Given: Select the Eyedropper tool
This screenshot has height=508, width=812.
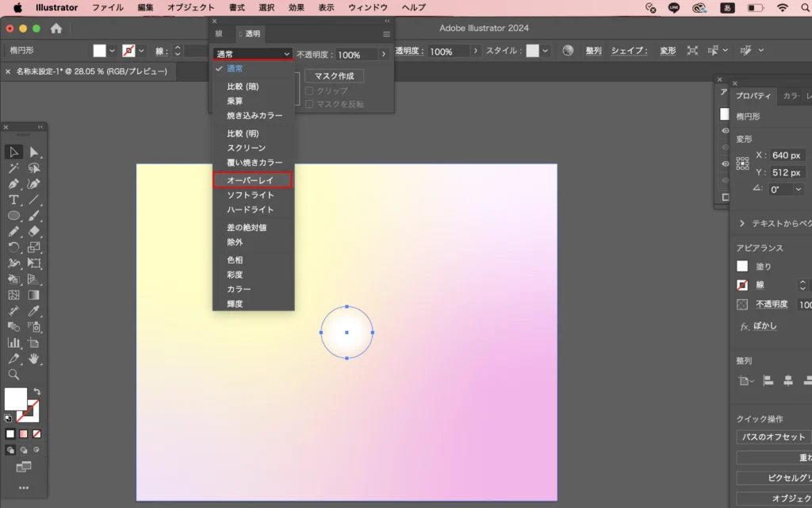Looking at the screenshot, I should (34, 311).
